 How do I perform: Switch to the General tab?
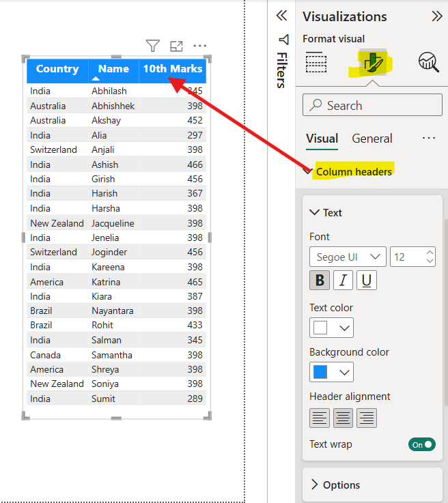(372, 139)
